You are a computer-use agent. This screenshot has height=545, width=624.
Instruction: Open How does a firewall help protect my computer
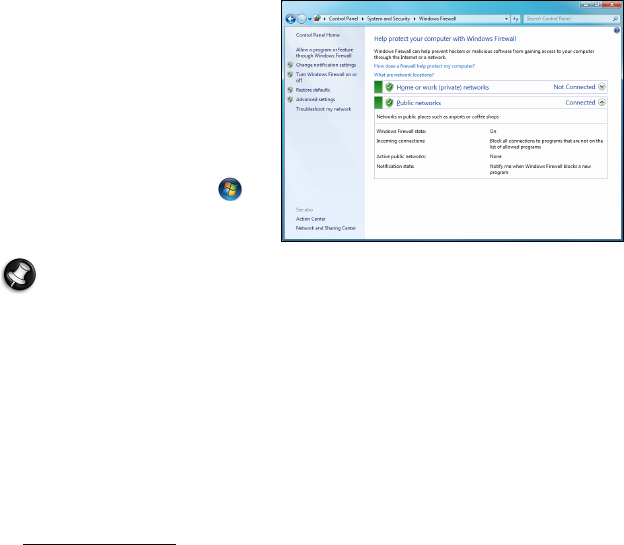424,66
